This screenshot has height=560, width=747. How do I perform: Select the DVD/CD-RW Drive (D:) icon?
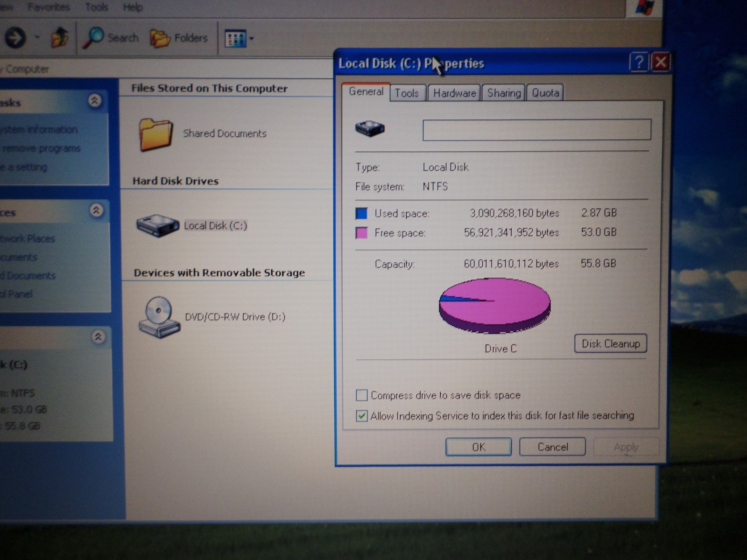click(159, 317)
